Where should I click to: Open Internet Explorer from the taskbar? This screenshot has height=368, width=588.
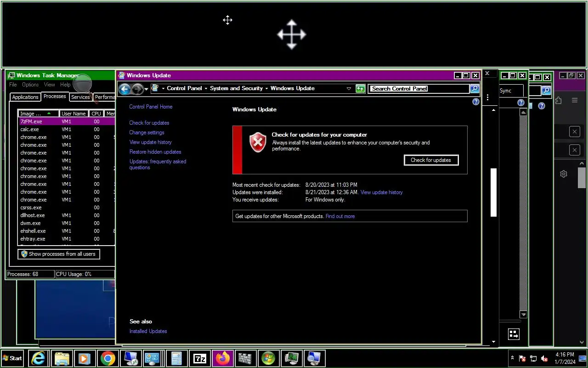(x=39, y=358)
